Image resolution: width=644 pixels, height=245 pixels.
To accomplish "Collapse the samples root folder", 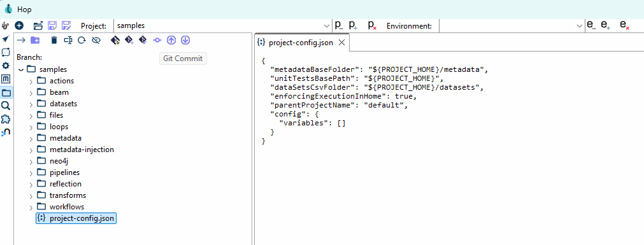I will pos(21,70).
